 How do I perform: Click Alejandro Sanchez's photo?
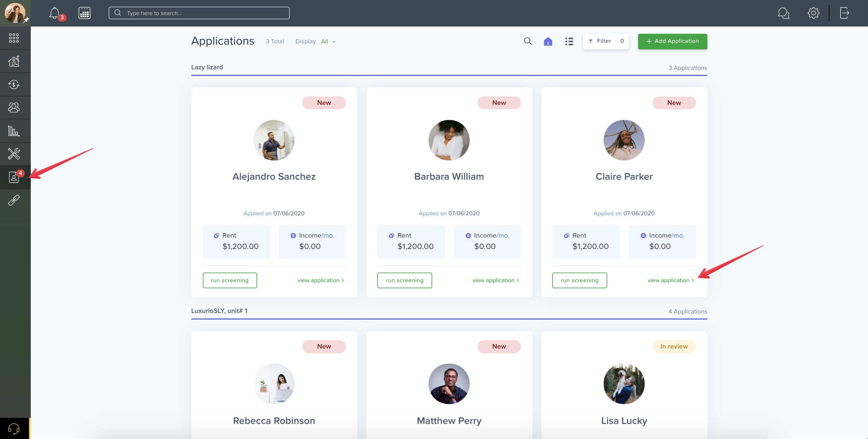tap(274, 140)
